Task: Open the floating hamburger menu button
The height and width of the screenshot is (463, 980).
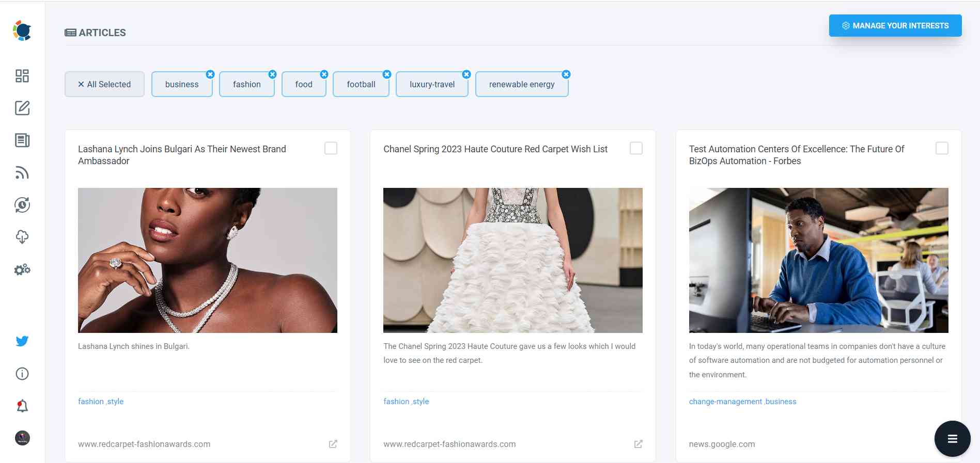Action: tap(953, 439)
